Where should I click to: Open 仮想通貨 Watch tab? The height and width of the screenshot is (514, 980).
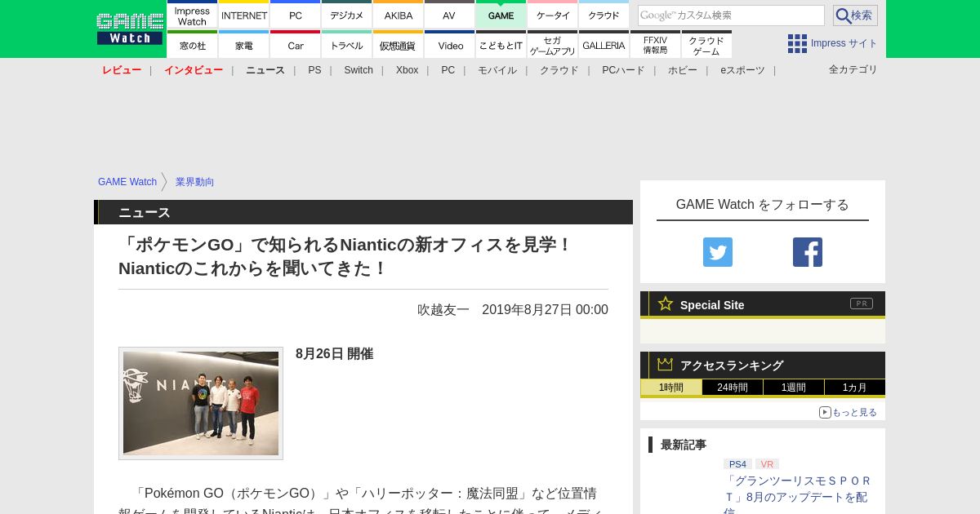(399, 45)
